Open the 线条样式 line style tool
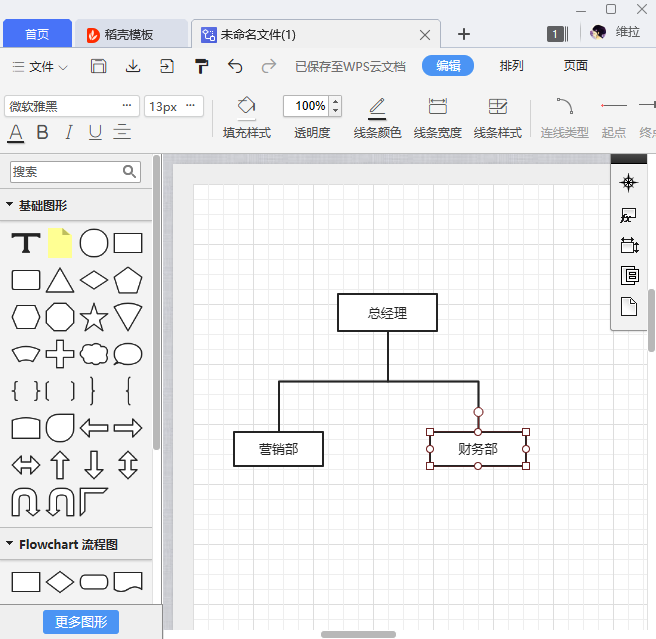The image size is (656, 639). click(x=498, y=117)
